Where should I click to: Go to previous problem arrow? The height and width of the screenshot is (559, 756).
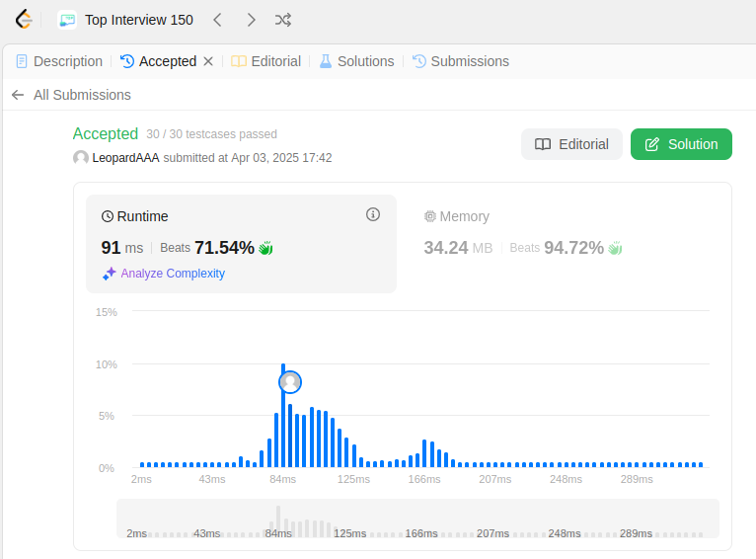pos(217,20)
